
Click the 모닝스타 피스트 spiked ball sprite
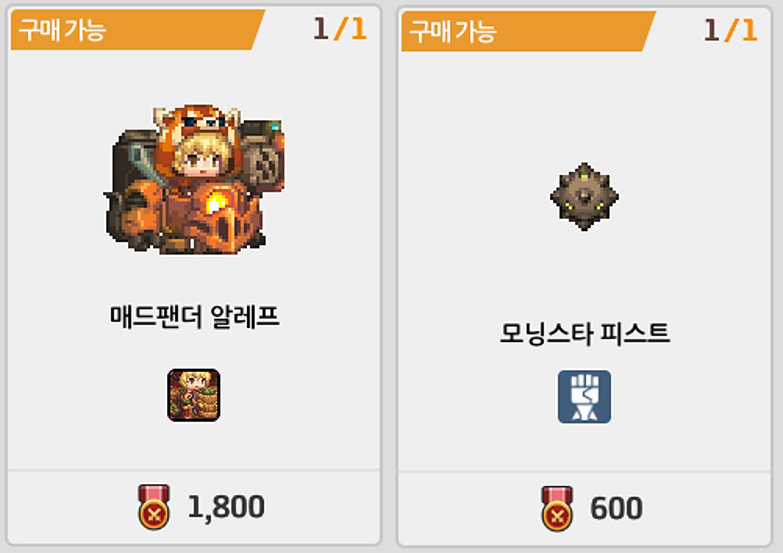coord(584,196)
